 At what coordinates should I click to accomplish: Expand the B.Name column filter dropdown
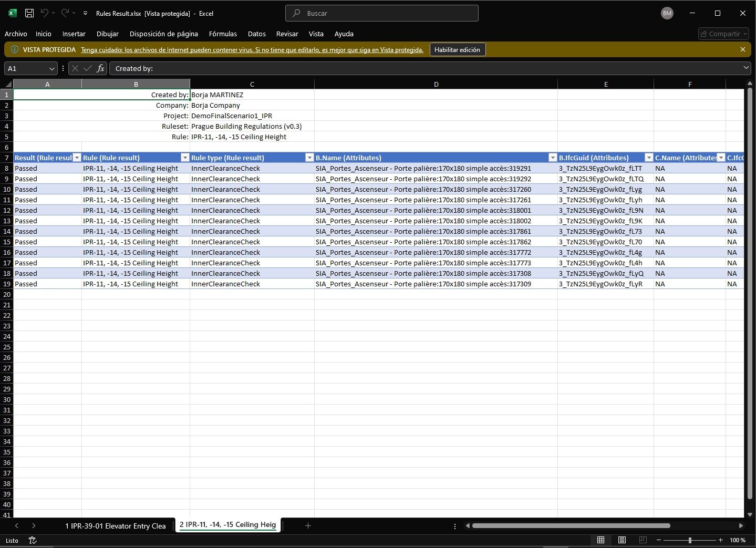pyautogui.click(x=552, y=158)
